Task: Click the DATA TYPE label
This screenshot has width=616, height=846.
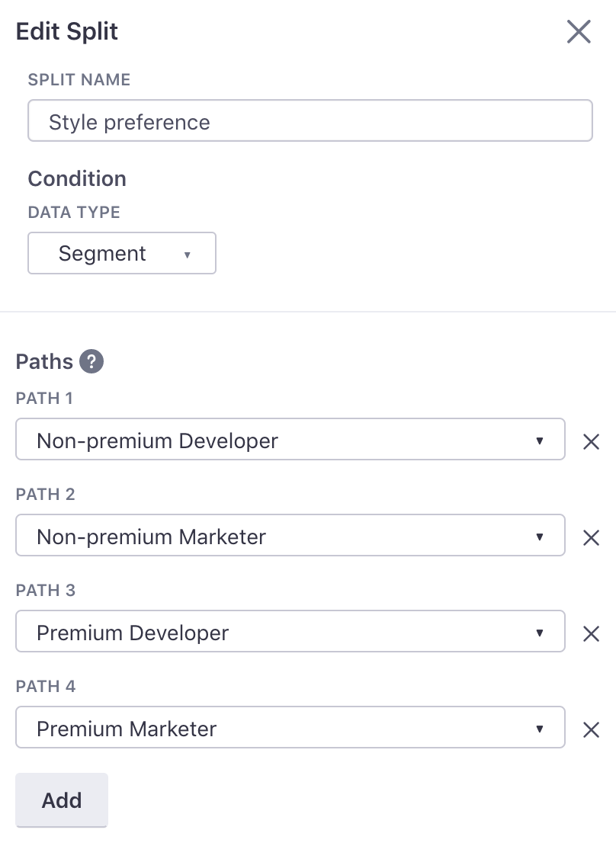Action: click(x=74, y=212)
